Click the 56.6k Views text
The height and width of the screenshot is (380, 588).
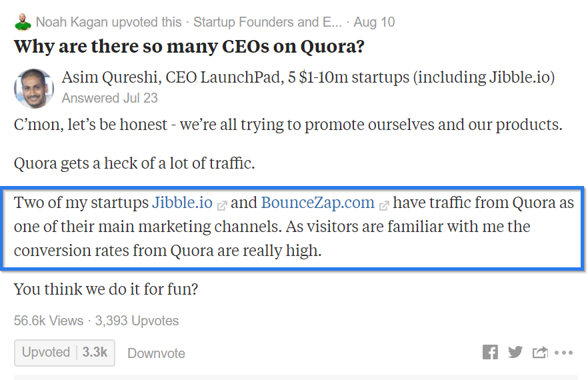[x=49, y=321]
